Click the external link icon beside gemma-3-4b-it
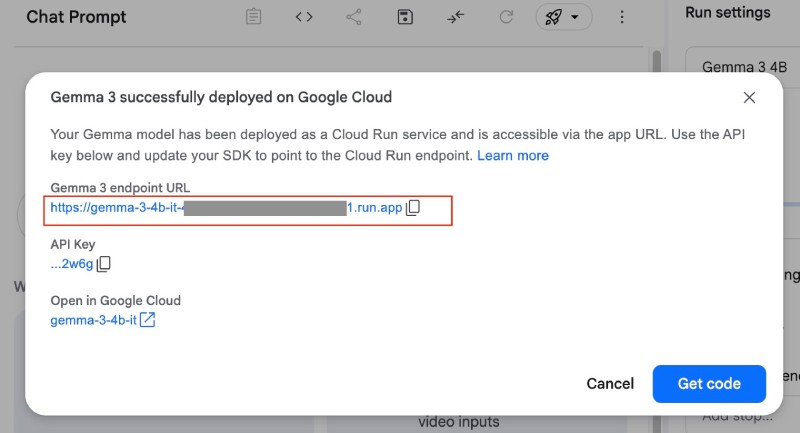The width and height of the screenshot is (800, 433). pyautogui.click(x=147, y=320)
